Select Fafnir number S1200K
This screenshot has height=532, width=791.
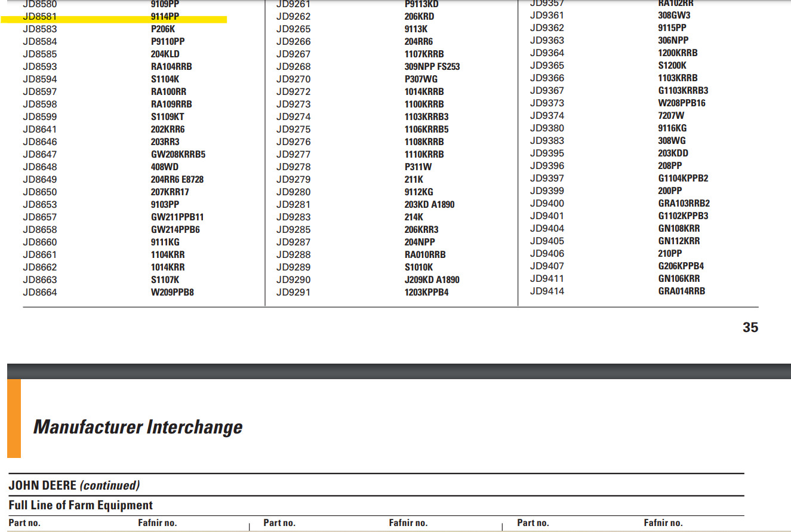tap(672, 66)
